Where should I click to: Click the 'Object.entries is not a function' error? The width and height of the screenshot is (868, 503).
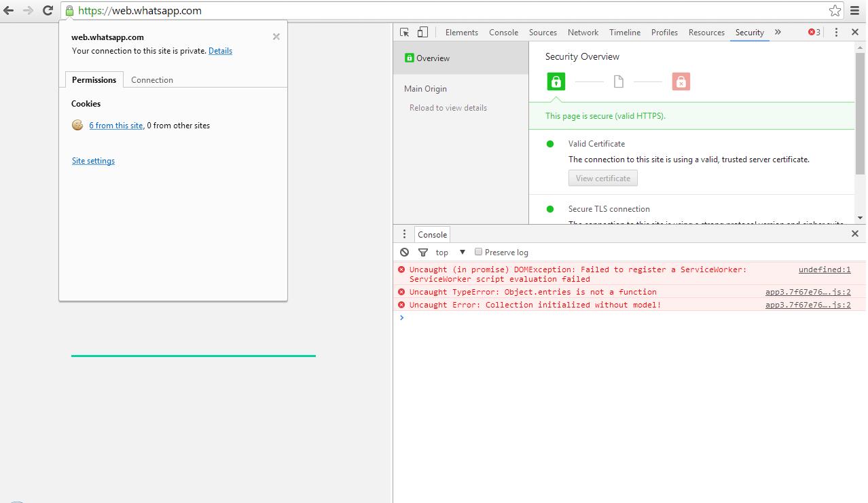coord(533,292)
